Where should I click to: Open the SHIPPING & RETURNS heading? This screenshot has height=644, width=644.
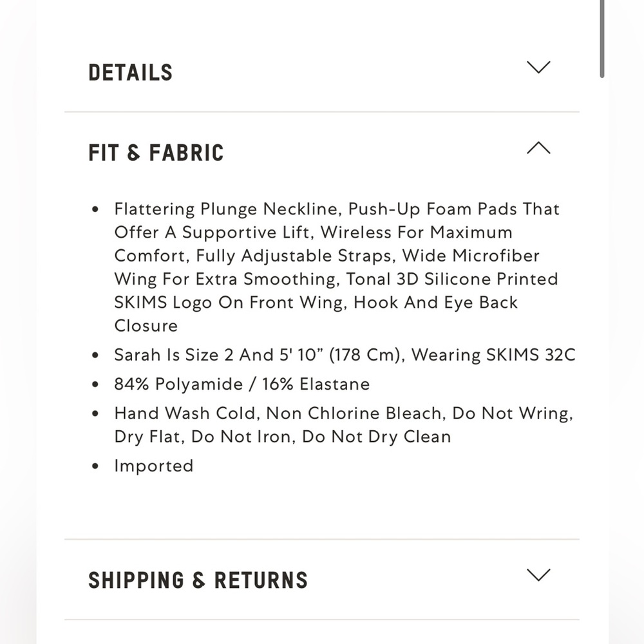(x=198, y=580)
